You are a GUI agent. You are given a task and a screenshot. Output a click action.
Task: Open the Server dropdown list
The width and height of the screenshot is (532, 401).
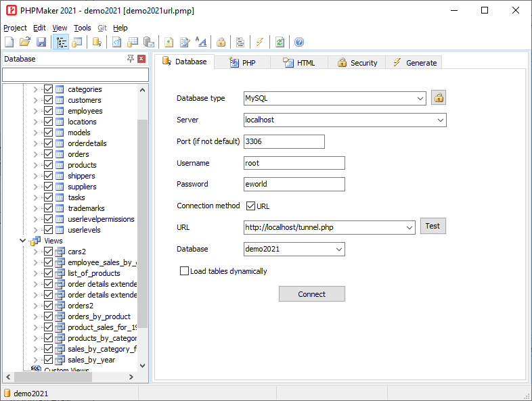point(441,120)
